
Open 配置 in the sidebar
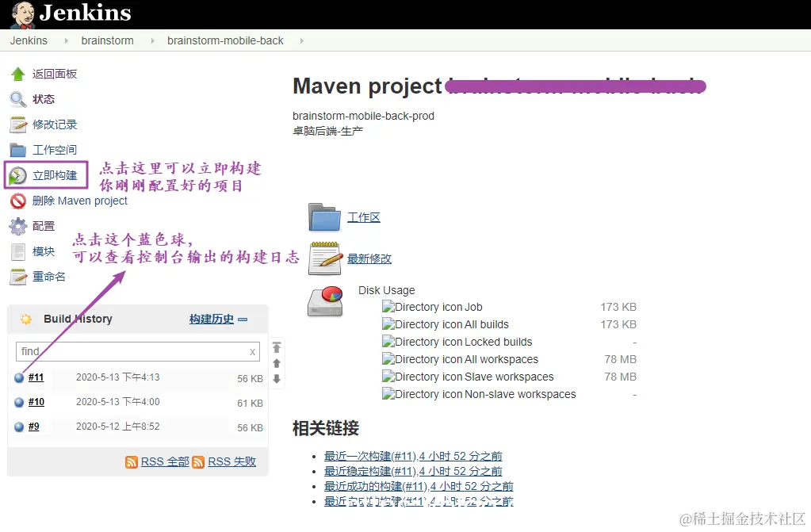pyautogui.click(x=44, y=226)
